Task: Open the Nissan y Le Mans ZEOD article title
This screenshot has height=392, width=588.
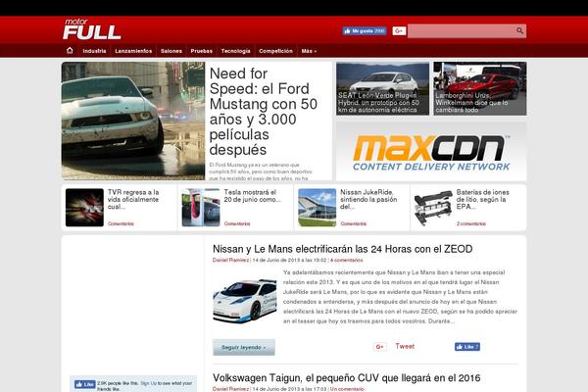Action: click(x=342, y=249)
